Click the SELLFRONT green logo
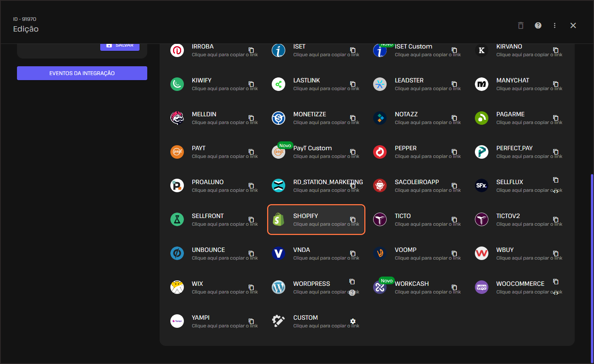594x364 pixels. click(x=177, y=220)
